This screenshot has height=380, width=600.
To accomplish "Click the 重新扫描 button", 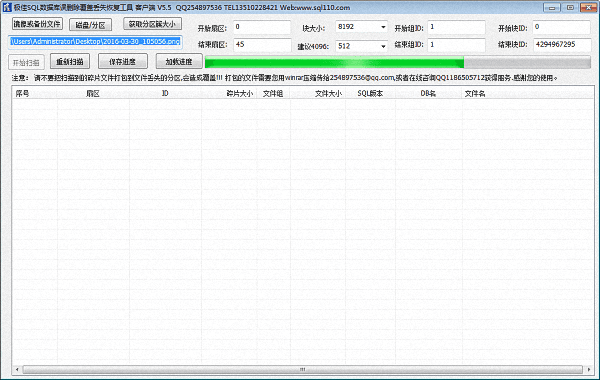I will point(70,61).
